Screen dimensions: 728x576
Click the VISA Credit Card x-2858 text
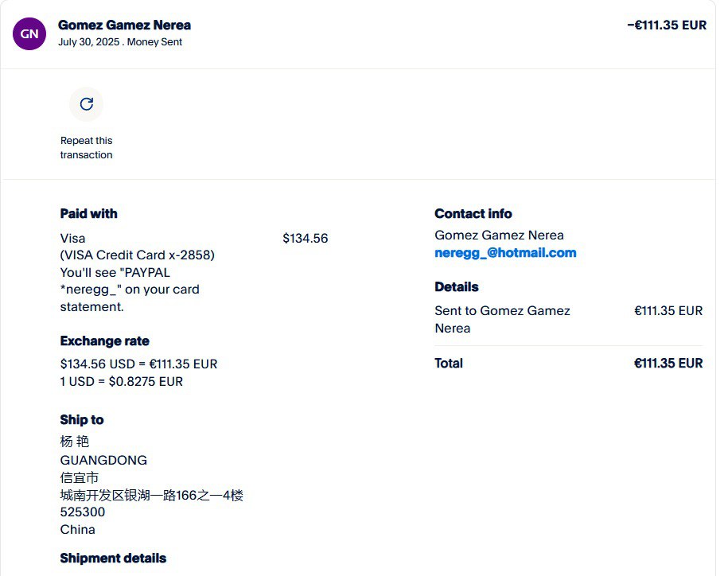[x=137, y=255]
